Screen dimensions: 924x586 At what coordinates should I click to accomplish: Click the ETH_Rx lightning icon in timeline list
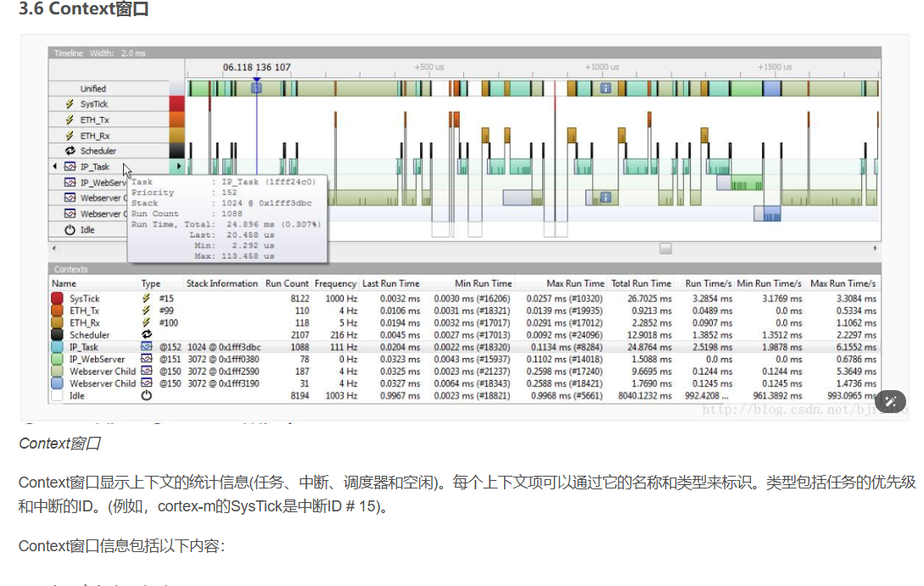pyautogui.click(x=70, y=136)
